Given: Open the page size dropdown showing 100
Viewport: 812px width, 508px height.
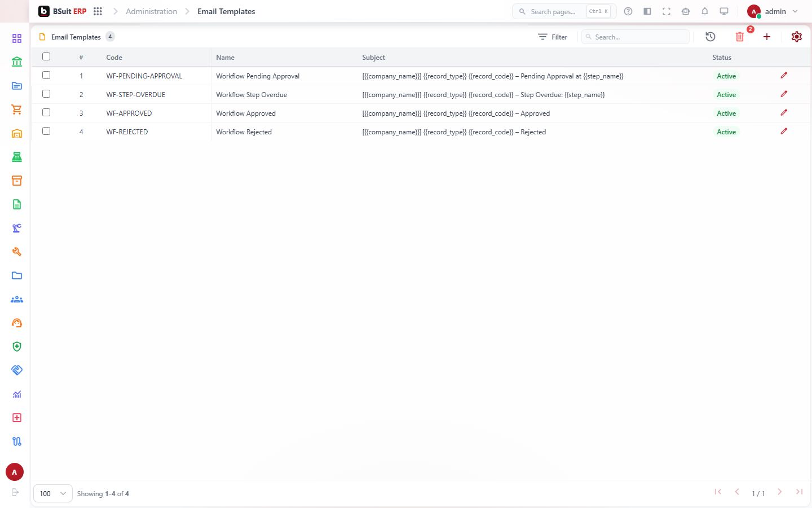Looking at the screenshot, I should [53, 493].
